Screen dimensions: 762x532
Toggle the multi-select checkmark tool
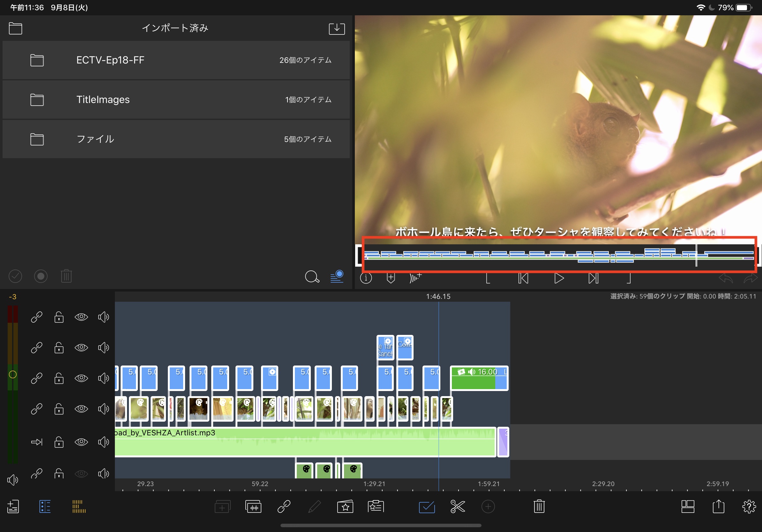coord(426,506)
